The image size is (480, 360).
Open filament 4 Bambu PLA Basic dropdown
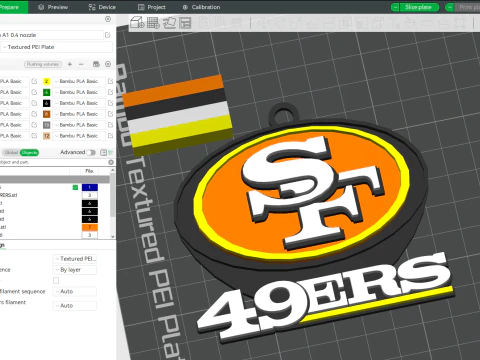pyautogui.click(x=79, y=92)
